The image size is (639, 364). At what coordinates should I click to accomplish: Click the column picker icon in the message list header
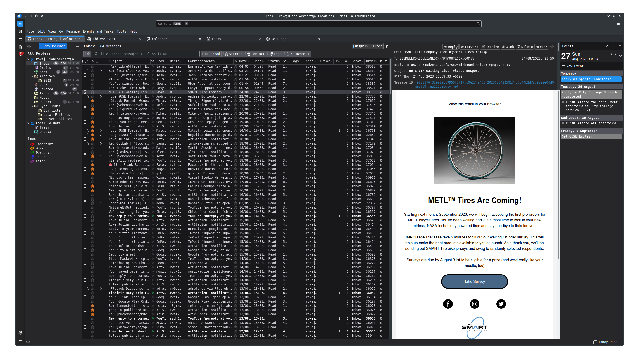coord(386,61)
